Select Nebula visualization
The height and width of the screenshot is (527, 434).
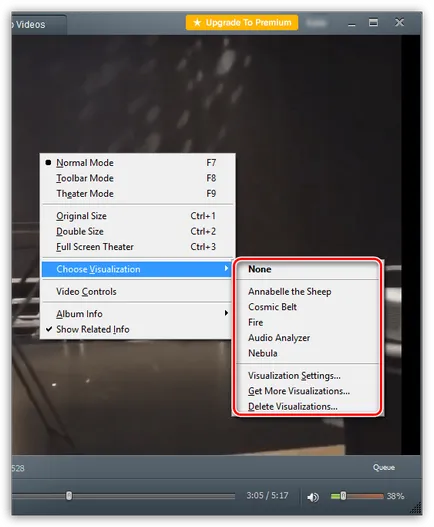tap(308, 353)
